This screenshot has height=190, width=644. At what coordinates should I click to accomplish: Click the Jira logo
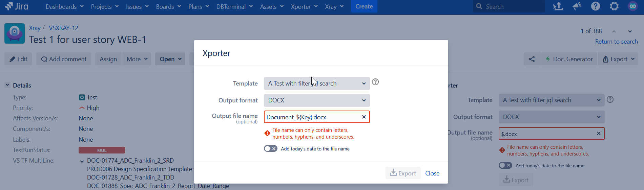[x=17, y=6]
